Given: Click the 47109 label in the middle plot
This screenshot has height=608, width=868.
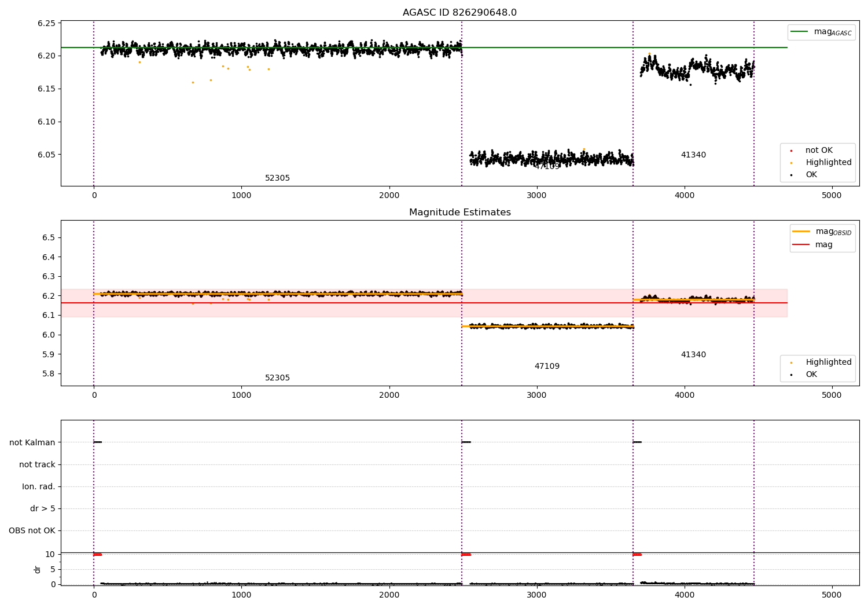Looking at the screenshot, I should 547,367.
